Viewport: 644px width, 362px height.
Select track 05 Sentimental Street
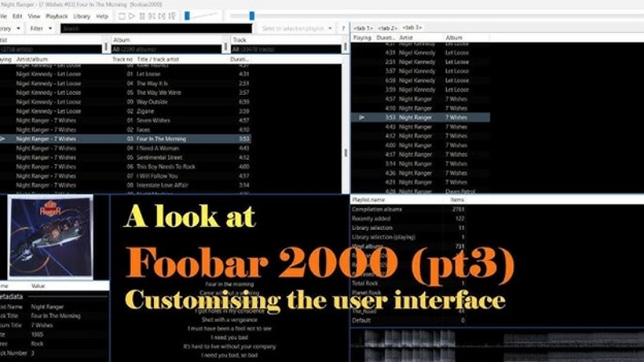[x=126, y=158]
